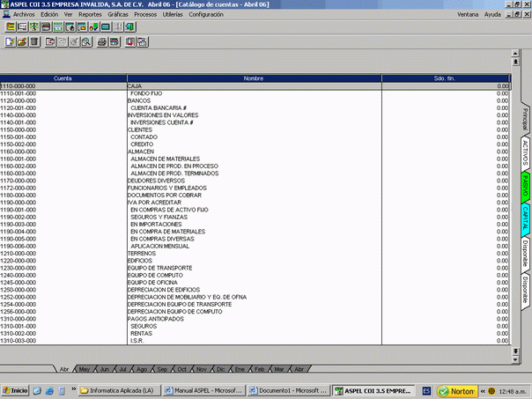The image size is (532, 399).
Task: Sort by the Cuenta column header
Action: point(63,78)
